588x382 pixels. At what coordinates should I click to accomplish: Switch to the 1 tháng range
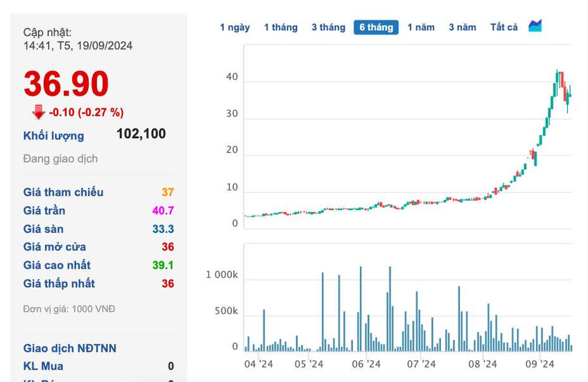(x=280, y=27)
